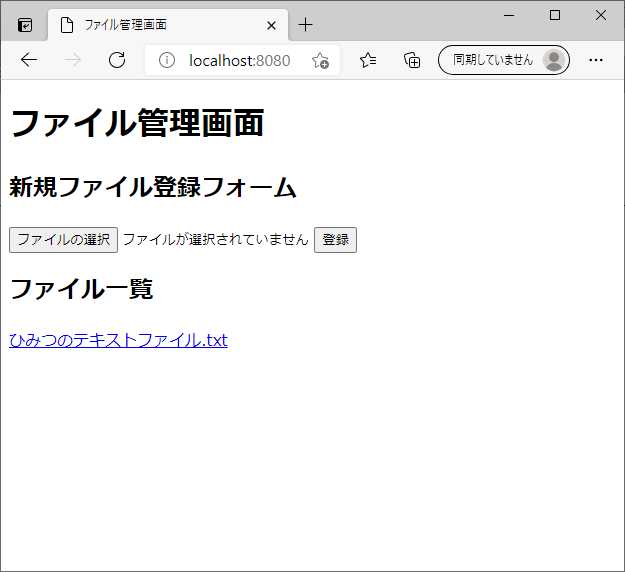View site information icon in address bar
625x572 pixels.
(x=167, y=60)
